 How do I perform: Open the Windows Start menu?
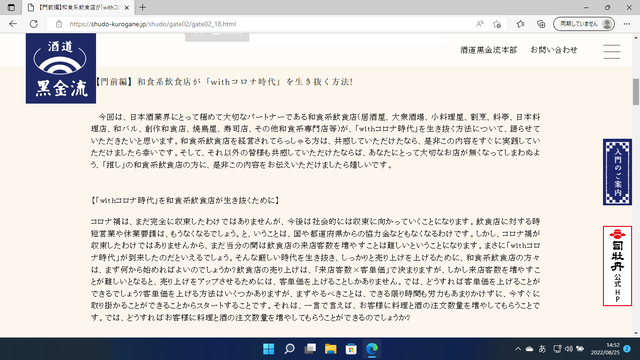pyautogui.click(x=269, y=349)
